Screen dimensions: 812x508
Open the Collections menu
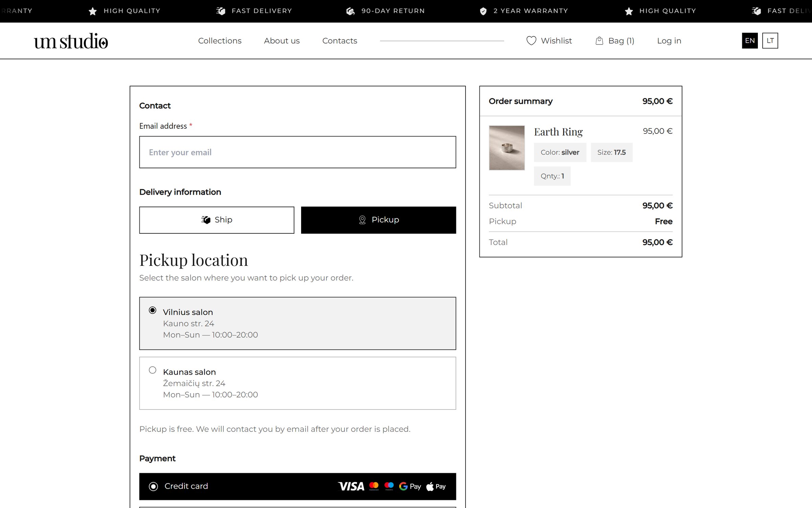tap(220, 41)
